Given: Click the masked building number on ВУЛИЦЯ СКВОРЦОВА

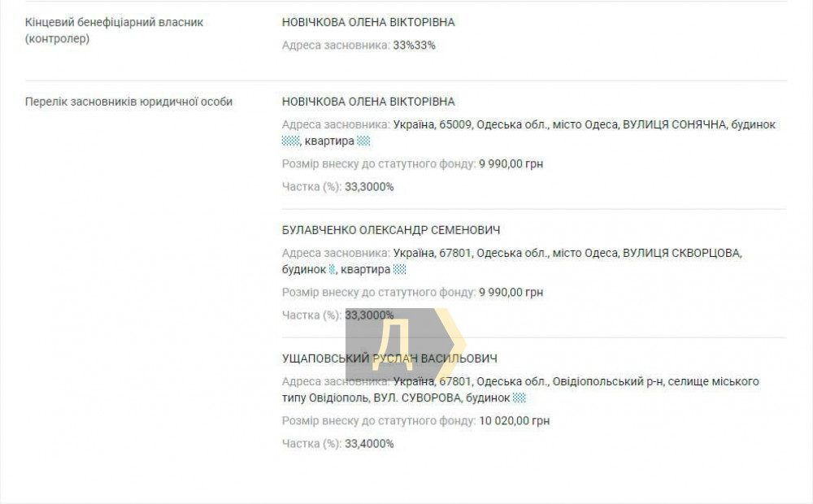Looking at the screenshot, I should [x=332, y=270].
